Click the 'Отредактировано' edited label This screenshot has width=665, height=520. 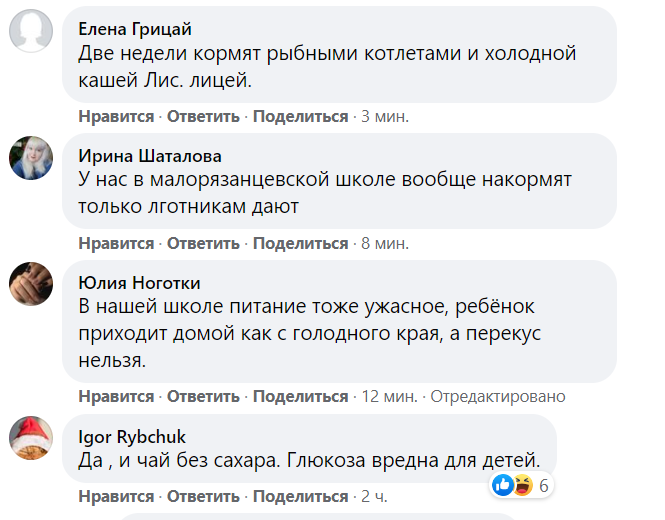point(498,397)
